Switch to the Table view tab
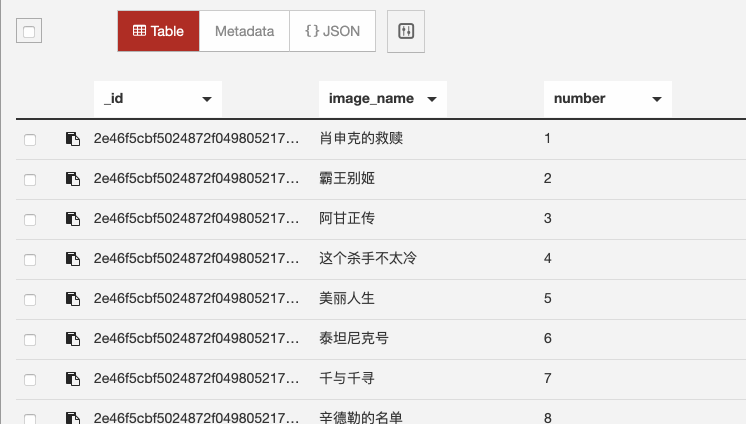The width and height of the screenshot is (746, 424). click(x=158, y=31)
